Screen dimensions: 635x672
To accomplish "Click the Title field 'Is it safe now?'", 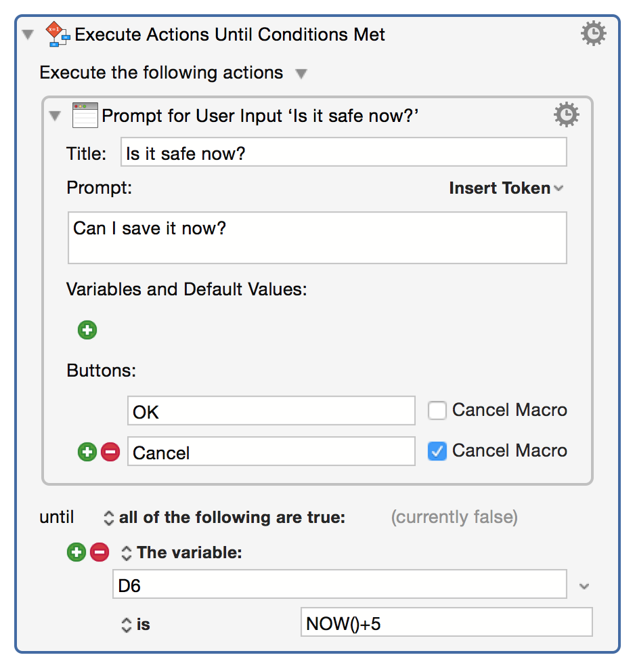I will pos(344,152).
